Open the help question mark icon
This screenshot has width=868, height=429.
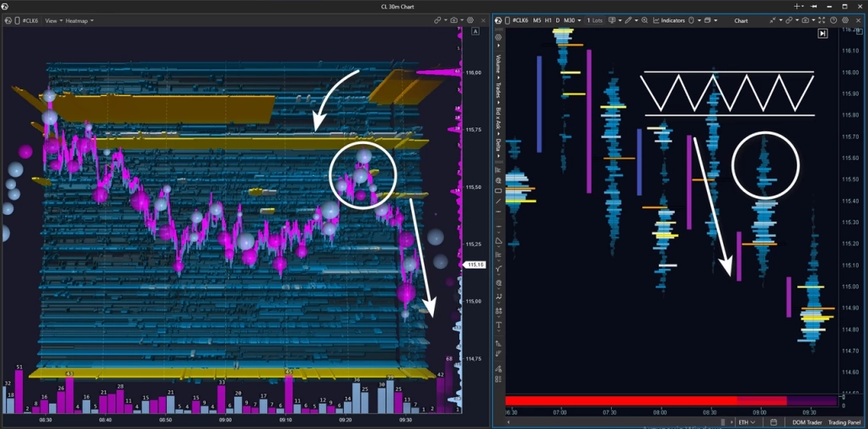pyautogui.click(x=833, y=20)
